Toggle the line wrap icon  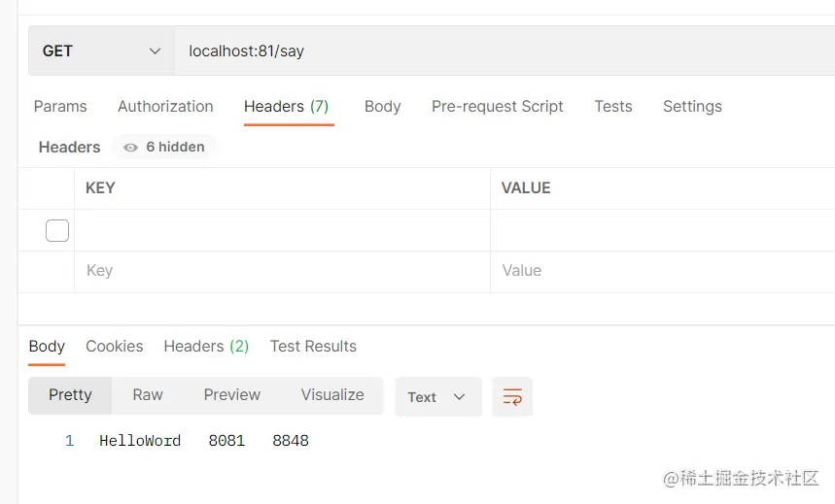pos(512,397)
